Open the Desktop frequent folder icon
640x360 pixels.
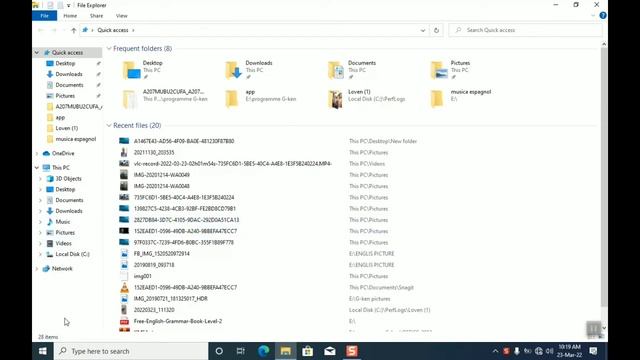131,70
